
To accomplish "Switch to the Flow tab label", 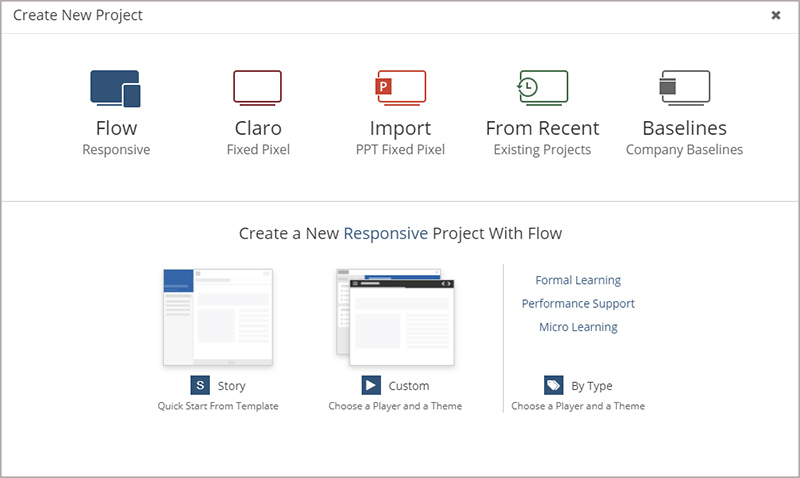I will coord(116,128).
